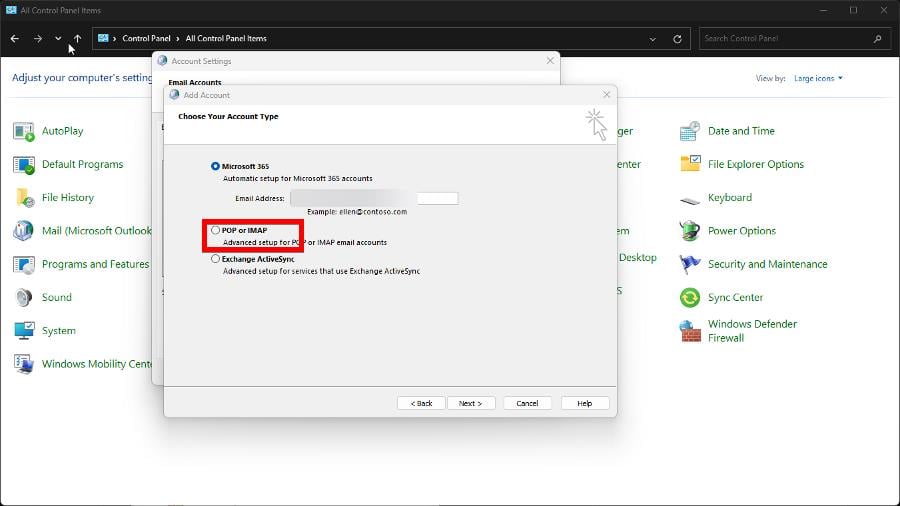Open the Power Options icon

[689, 231]
